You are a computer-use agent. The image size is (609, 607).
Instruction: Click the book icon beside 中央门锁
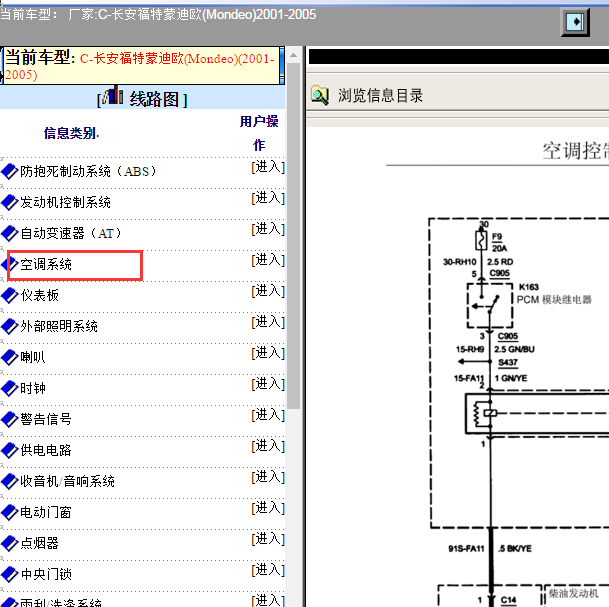pos(10,574)
